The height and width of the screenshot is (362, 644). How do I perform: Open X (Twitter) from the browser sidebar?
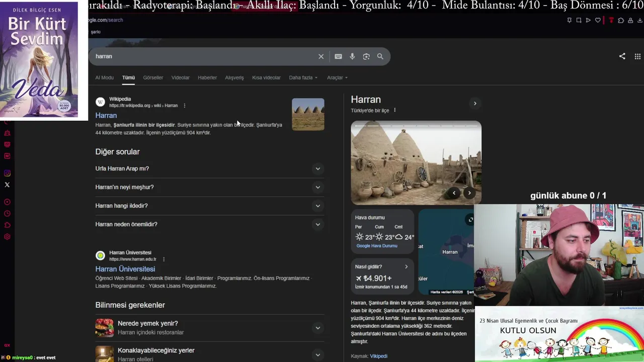click(x=7, y=185)
